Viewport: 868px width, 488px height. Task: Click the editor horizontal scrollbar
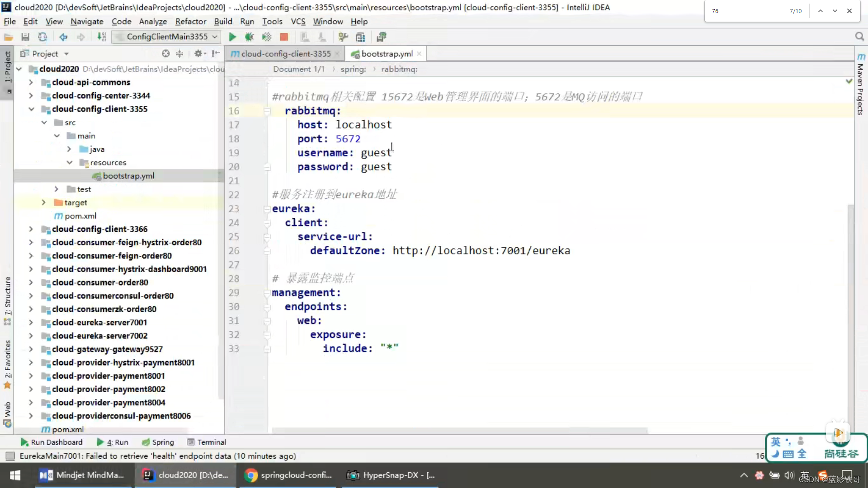(x=459, y=430)
